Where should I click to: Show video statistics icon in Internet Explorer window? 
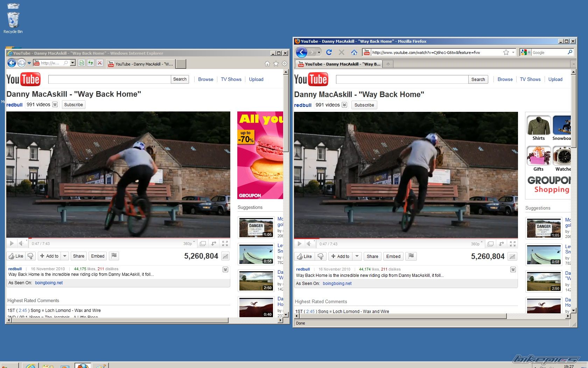(x=225, y=256)
